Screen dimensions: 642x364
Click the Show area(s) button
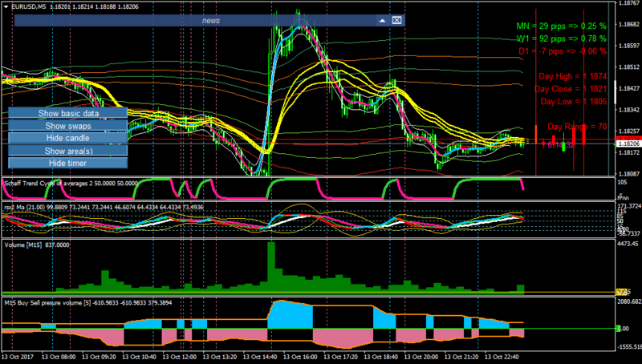68,151
